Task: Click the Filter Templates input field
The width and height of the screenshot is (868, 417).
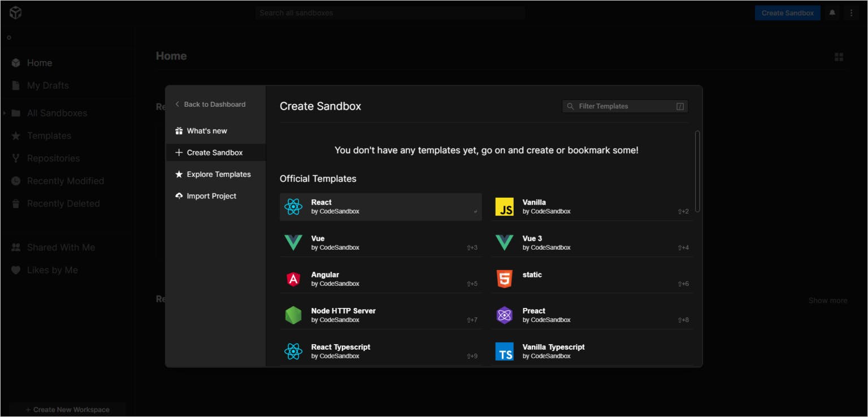Action: coord(625,106)
